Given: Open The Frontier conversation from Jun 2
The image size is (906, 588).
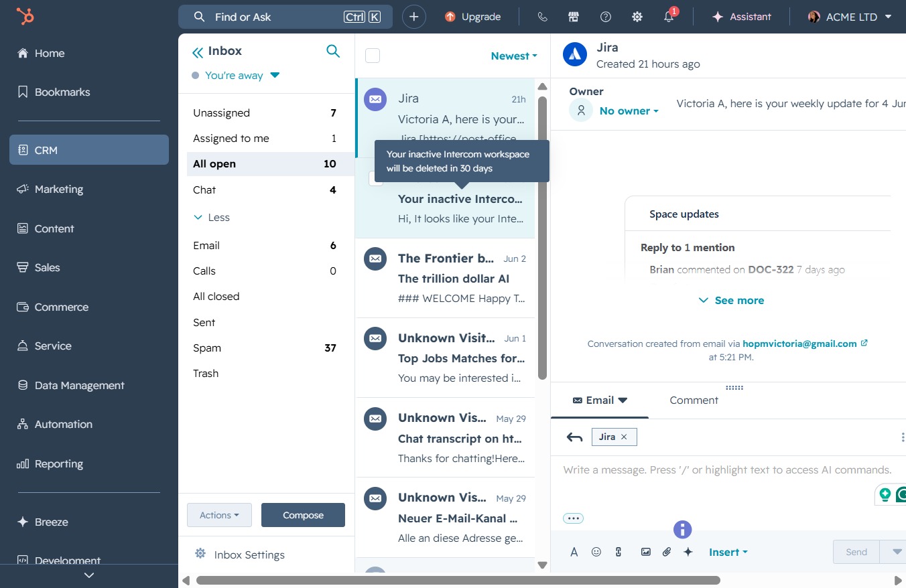Looking at the screenshot, I should tap(445, 279).
